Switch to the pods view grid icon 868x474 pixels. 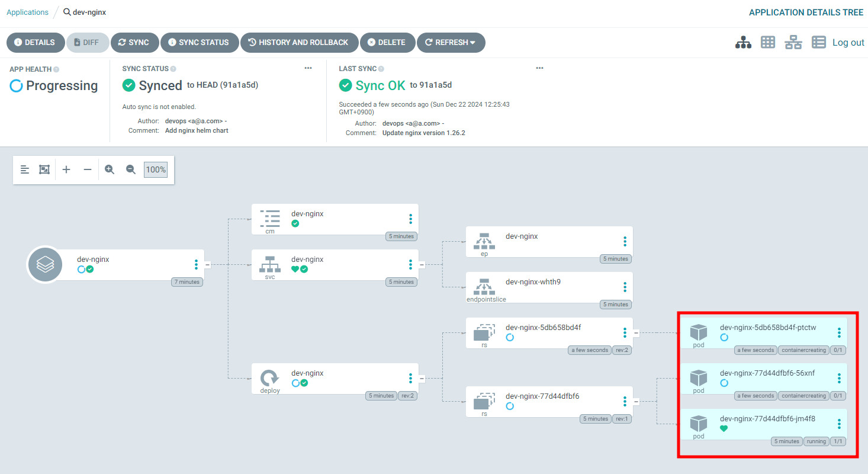pyautogui.click(x=768, y=43)
